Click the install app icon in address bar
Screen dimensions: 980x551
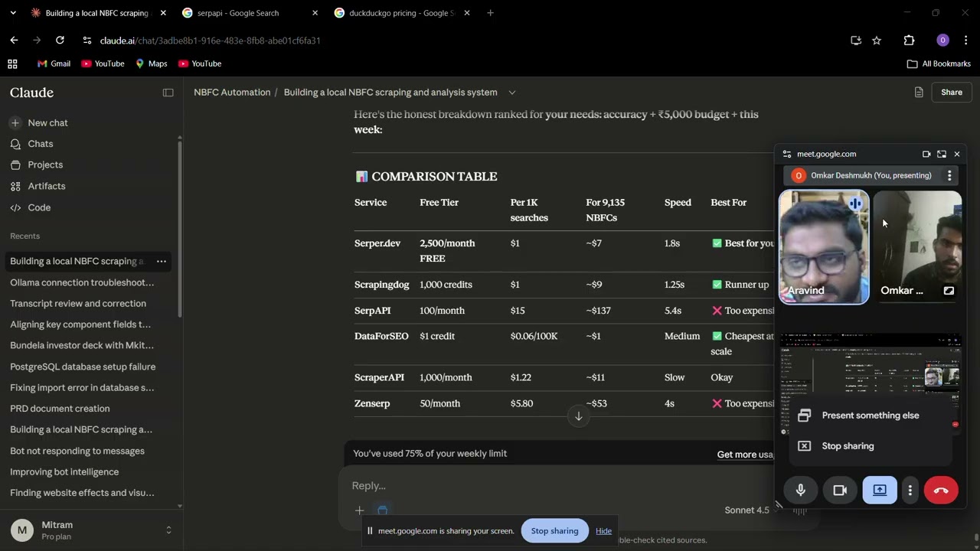click(x=856, y=41)
